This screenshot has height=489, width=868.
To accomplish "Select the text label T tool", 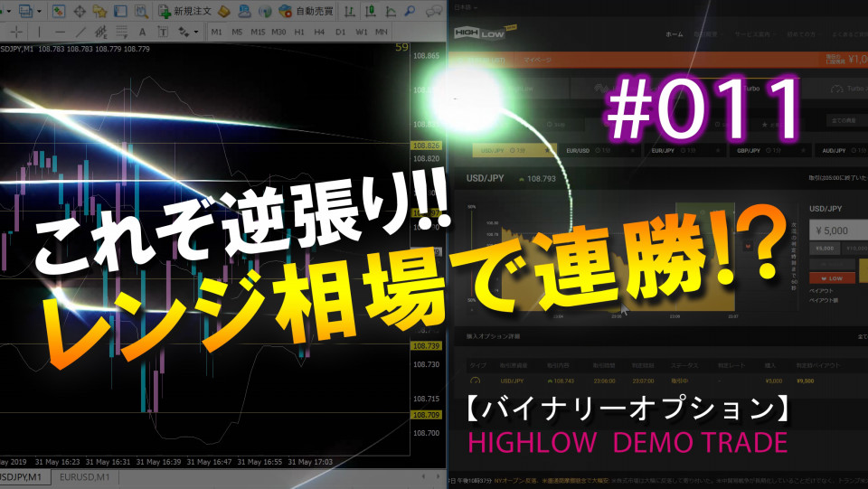I will [163, 32].
